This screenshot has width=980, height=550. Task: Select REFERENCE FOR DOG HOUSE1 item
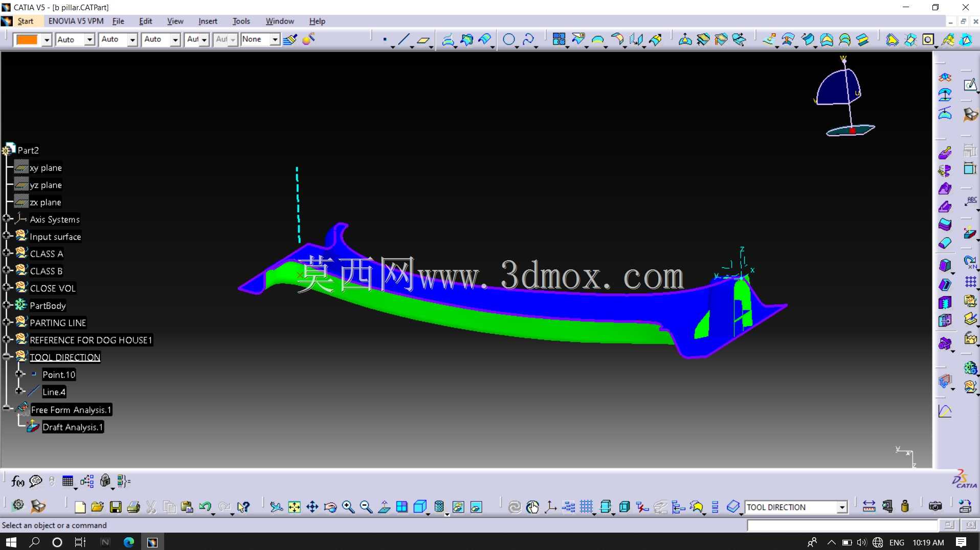[91, 340]
